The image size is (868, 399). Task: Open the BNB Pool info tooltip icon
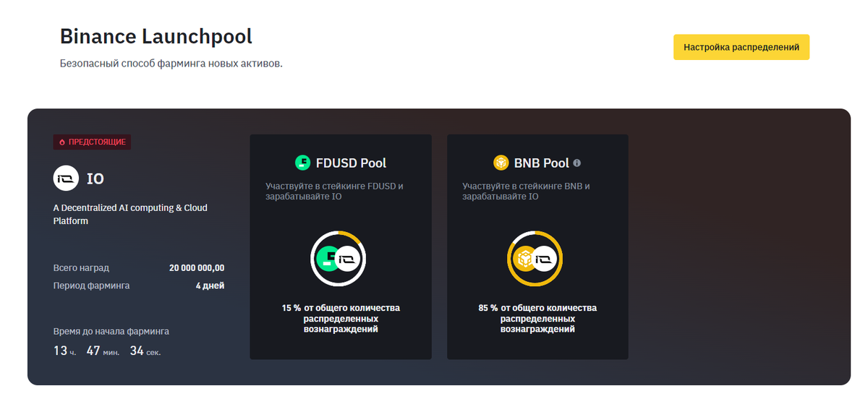click(x=577, y=163)
